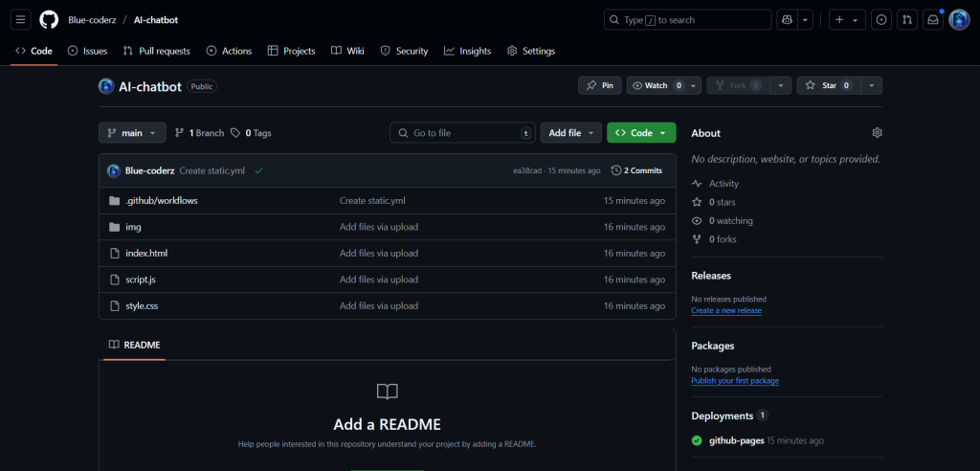View the 2 Commits history

click(636, 170)
